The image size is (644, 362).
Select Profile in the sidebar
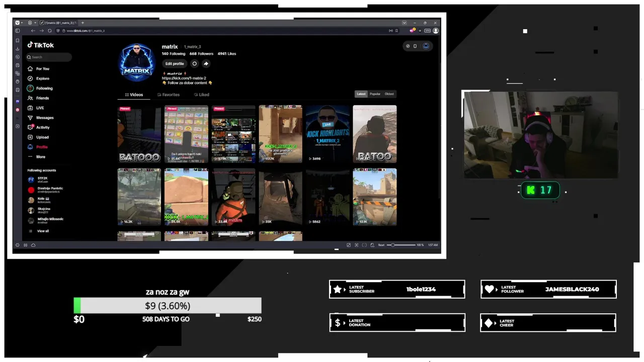coord(38,147)
